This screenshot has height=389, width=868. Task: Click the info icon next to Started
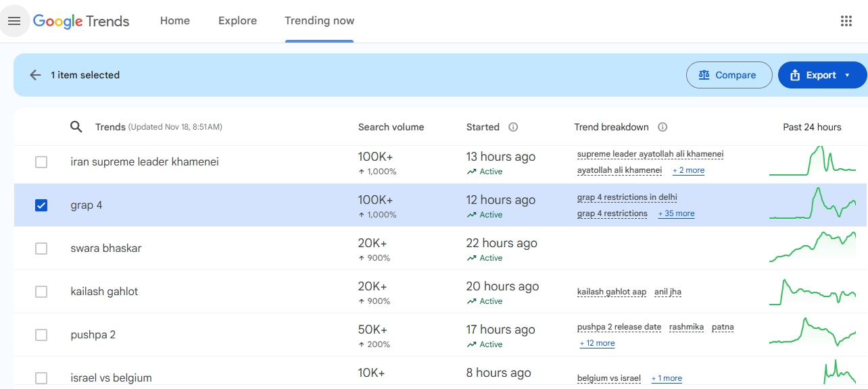(x=513, y=127)
